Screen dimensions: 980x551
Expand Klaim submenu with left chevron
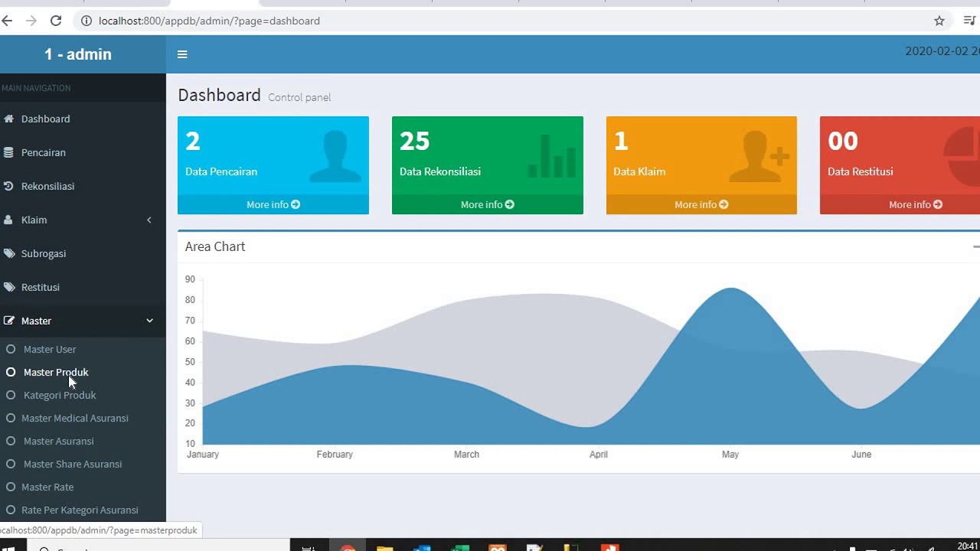[149, 220]
